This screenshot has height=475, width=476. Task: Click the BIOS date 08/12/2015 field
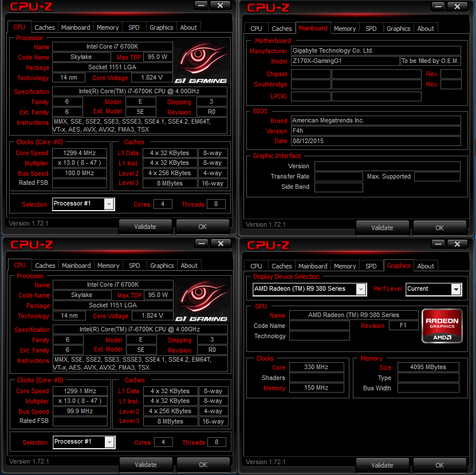click(376, 141)
